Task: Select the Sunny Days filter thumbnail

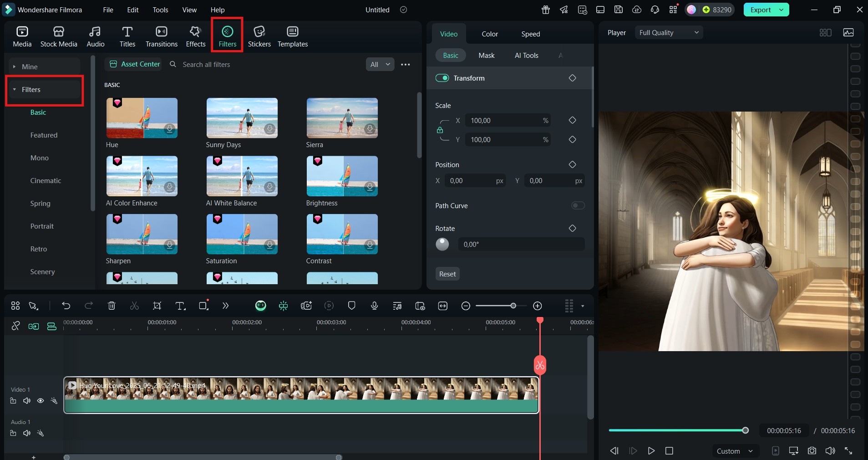Action: (x=242, y=118)
